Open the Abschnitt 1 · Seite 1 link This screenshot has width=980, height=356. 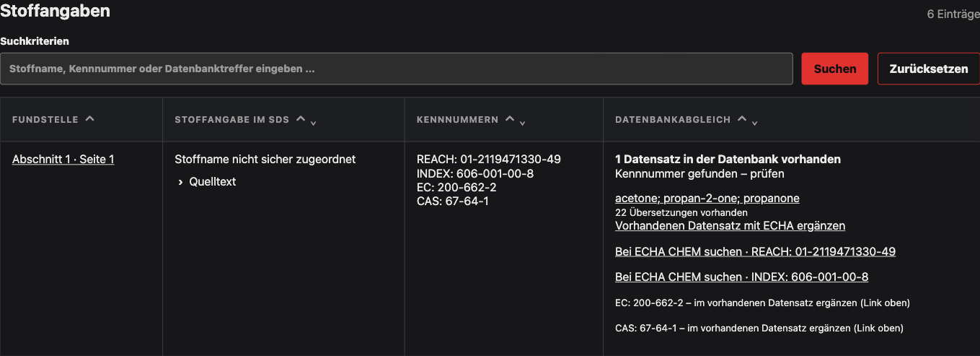(63, 160)
